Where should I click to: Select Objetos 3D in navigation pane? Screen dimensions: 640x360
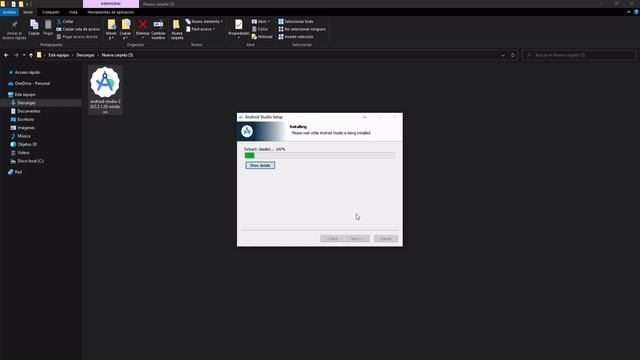[27, 144]
